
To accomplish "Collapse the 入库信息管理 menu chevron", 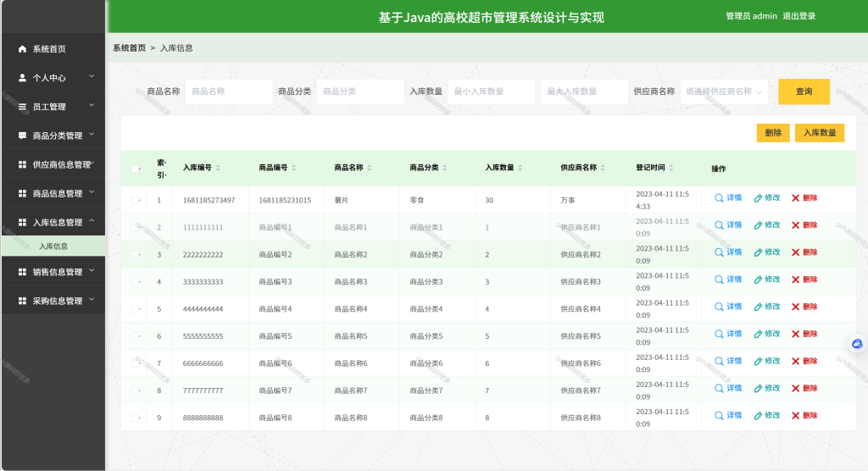I will point(92,221).
